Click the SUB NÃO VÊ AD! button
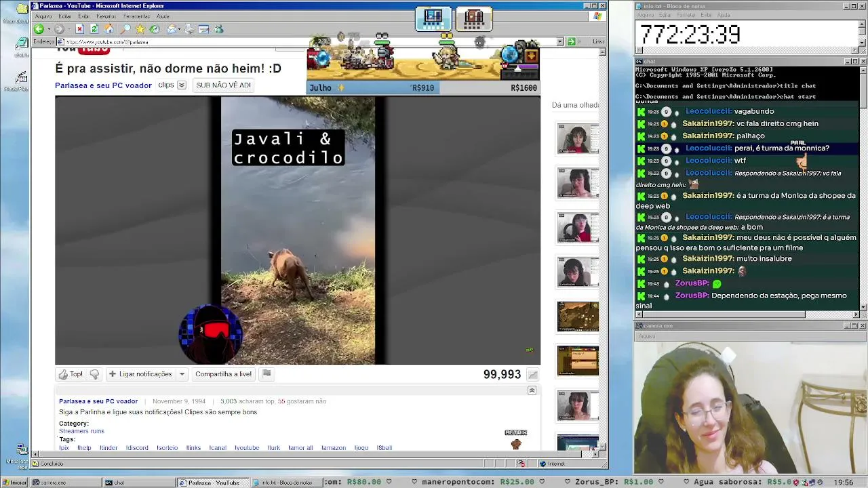The image size is (868, 488). tap(223, 85)
